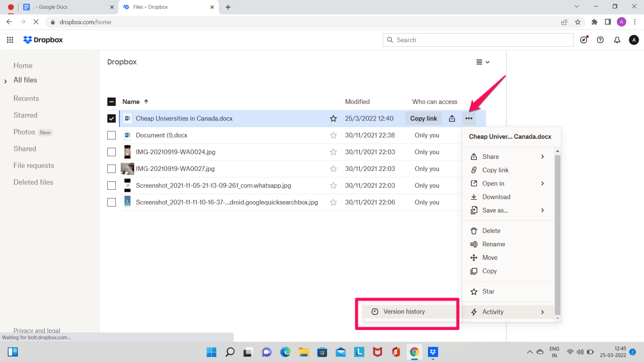Check the IMG-20210919-WA0024.jpg checkbox
Viewport: 644px width, 362px height.
coord(112,152)
